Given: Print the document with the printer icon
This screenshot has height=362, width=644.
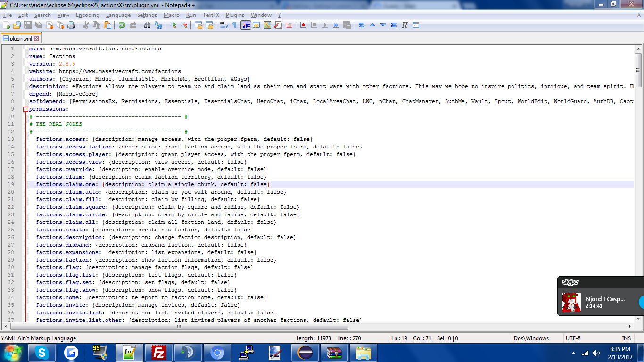Looking at the screenshot, I should click(x=71, y=25).
